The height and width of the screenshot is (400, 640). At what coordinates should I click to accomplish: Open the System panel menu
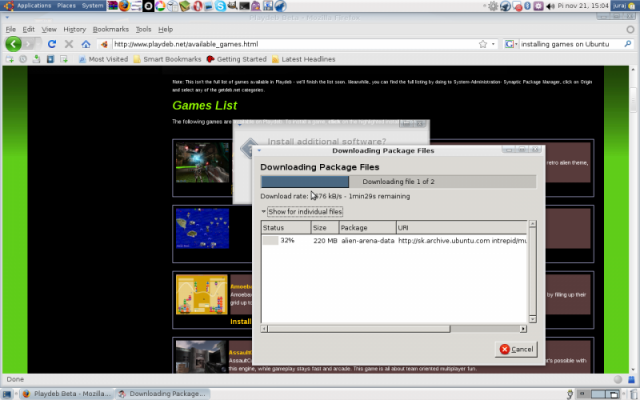[x=92, y=6]
